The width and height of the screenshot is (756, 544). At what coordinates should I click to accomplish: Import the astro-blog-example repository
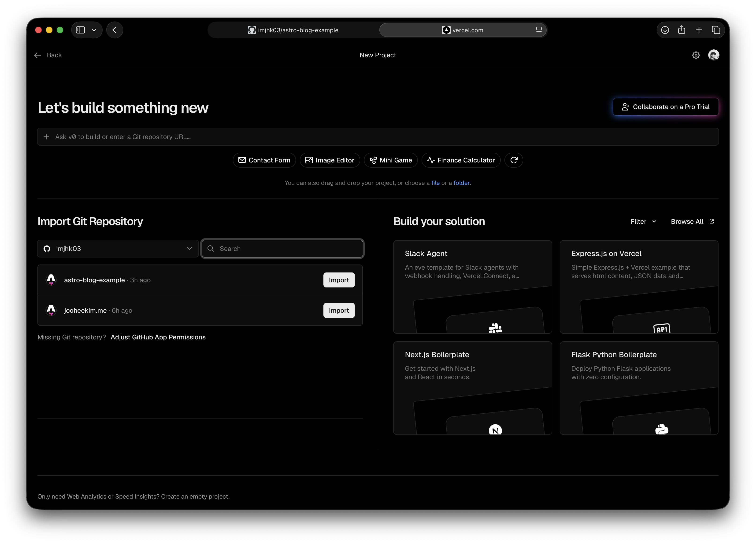339,280
